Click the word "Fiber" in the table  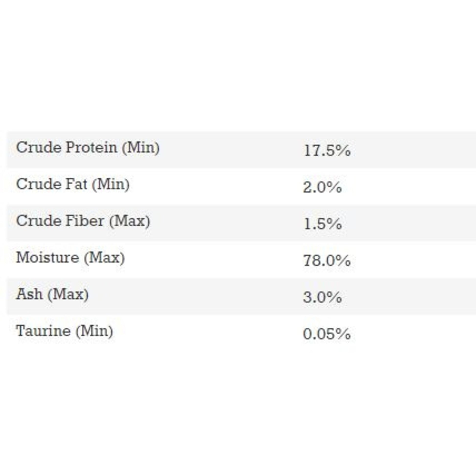tap(84, 221)
